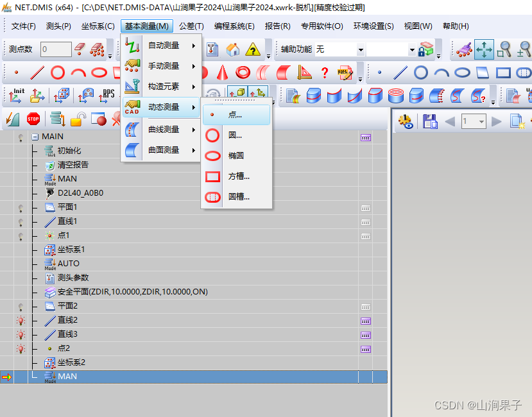Toggle the lightbulb next to 点2
Viewport: 532px width, 417px height.
[21, 348]
